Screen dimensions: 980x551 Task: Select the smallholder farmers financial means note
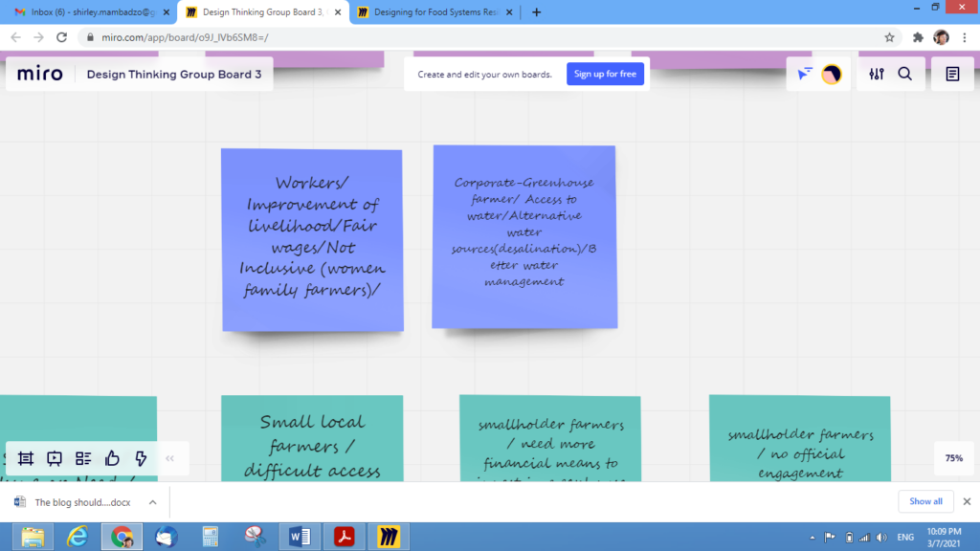[550, 438]
